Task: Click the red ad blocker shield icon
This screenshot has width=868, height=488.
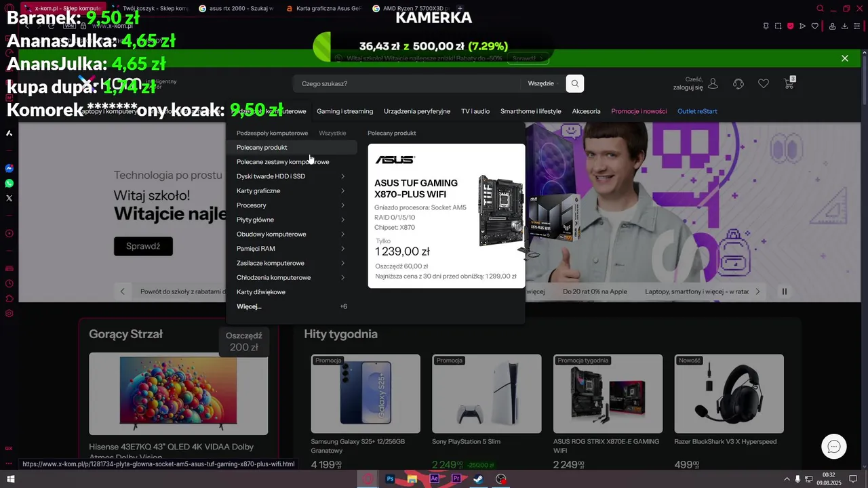Action: [790, 26]
